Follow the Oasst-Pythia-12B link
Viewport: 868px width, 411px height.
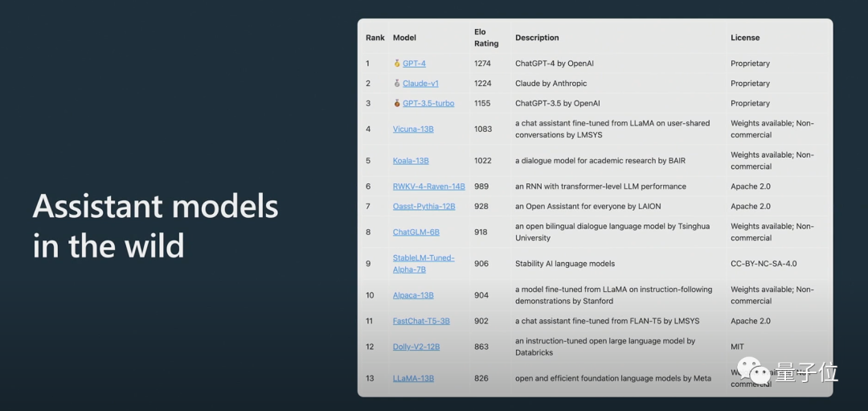point(424,207)
